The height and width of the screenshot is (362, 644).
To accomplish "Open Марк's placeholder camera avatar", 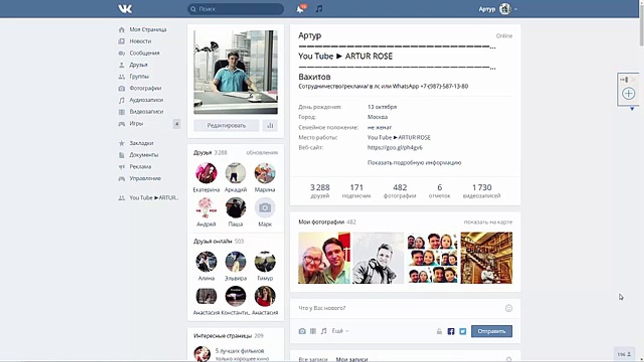I will pyautogui.click(x=265, y=208).
